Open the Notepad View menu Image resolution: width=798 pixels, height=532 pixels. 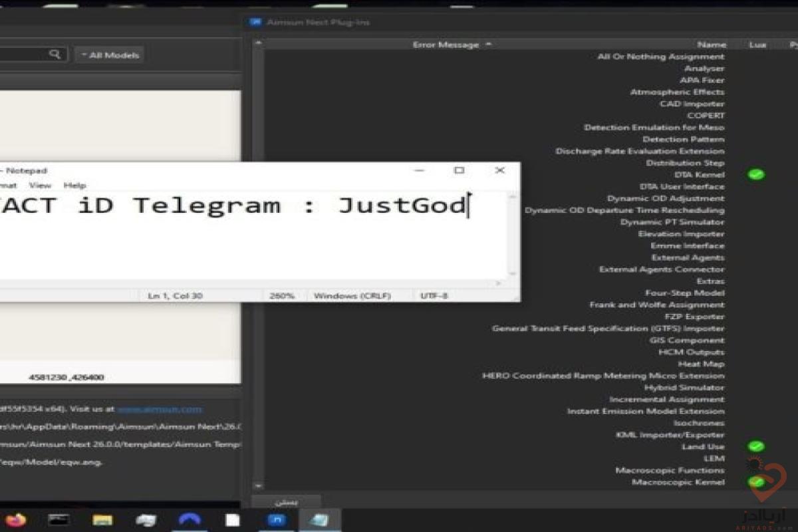tap(40, 186)
